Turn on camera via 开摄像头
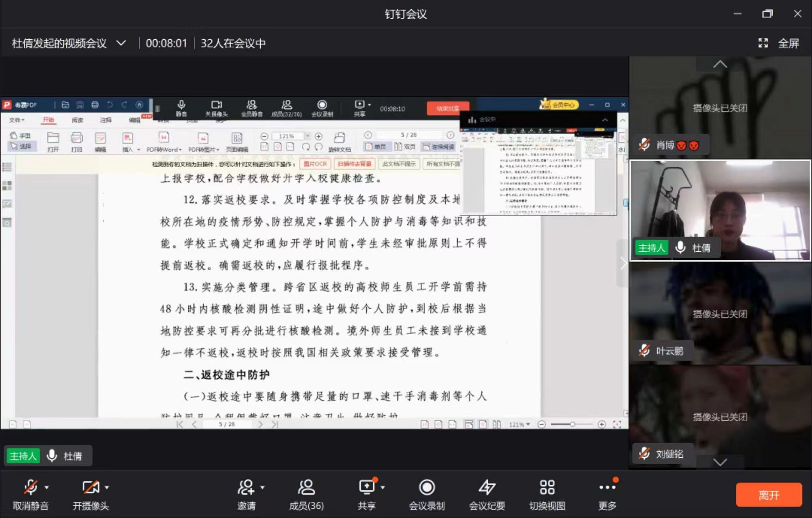This screenshot has width=812, height=518. [90, 495]
